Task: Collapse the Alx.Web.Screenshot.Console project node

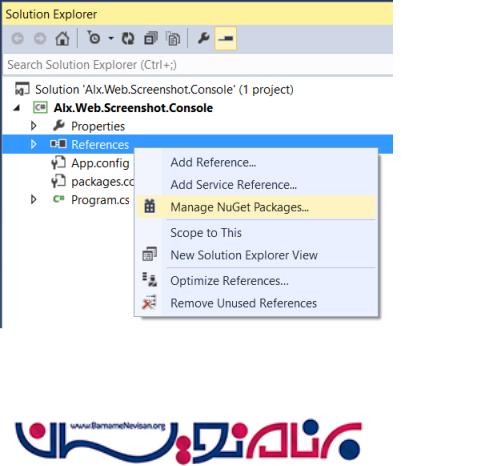Action: click(x=17, y=108)
